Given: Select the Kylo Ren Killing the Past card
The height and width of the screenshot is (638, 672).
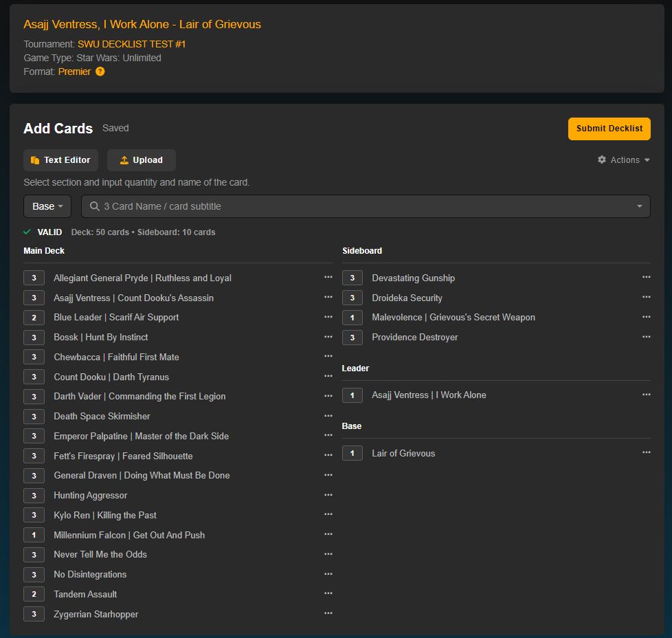Looking at the screenshot, I should [105, 515].
